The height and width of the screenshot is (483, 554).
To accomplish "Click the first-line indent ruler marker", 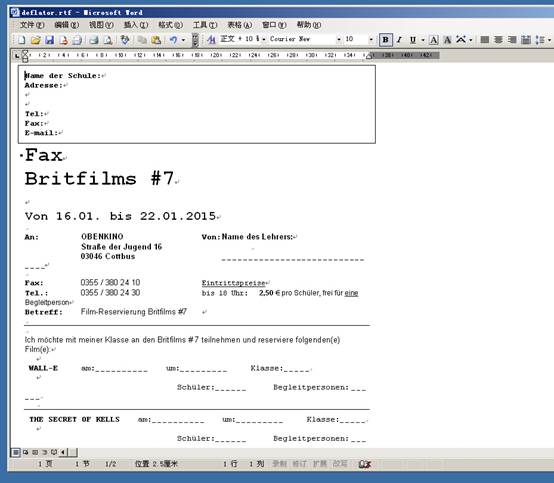I will coord(25,53).
